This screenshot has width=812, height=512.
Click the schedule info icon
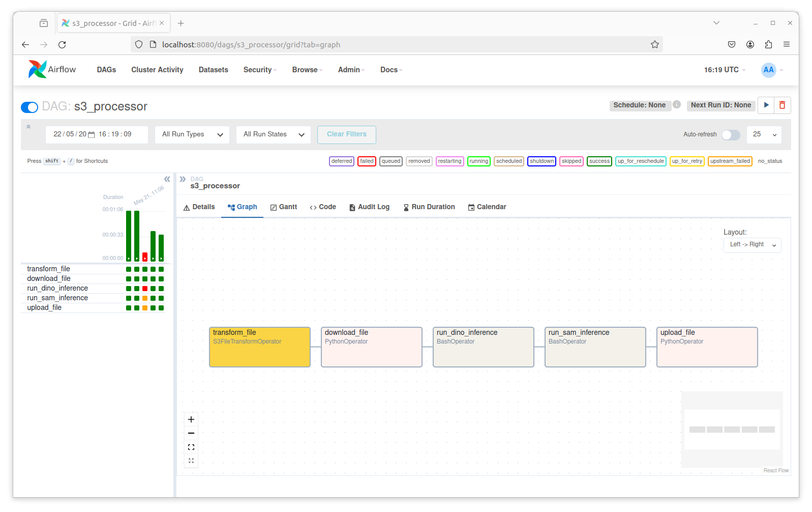click(677, 104)
